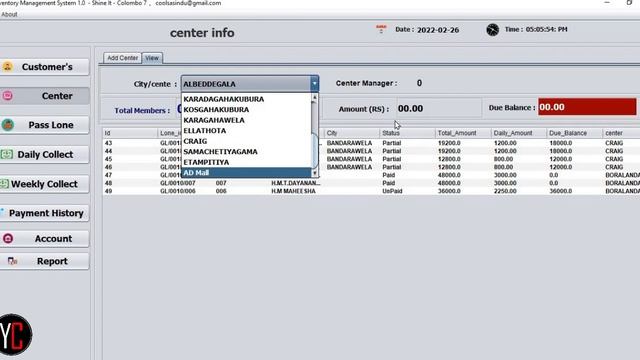Choose SAMACHETIYAGAMA from the dropdown list
640x360 pixels.
click(x=247, y=152)
